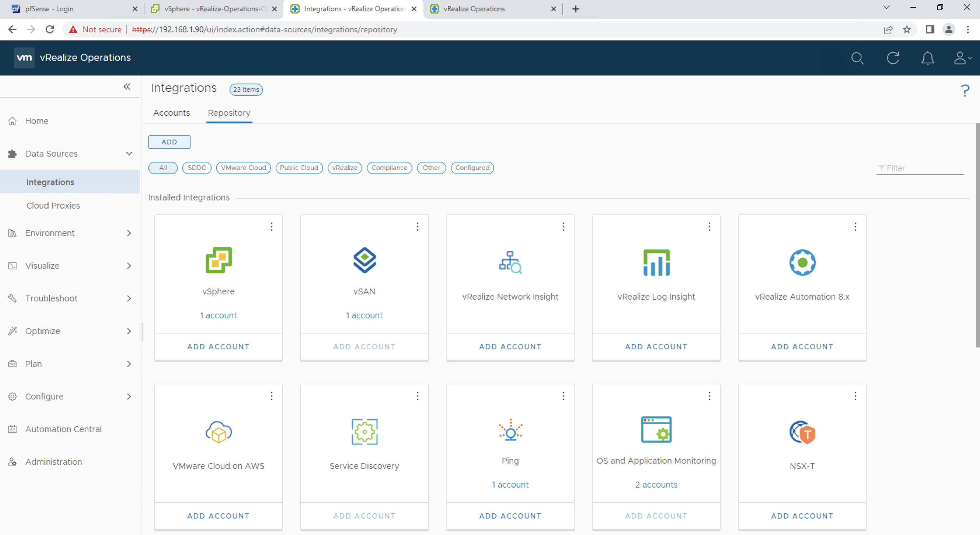980x535 pixels.
Task: Open vRealize Log Insight card options menu
Action: point(710,227)
